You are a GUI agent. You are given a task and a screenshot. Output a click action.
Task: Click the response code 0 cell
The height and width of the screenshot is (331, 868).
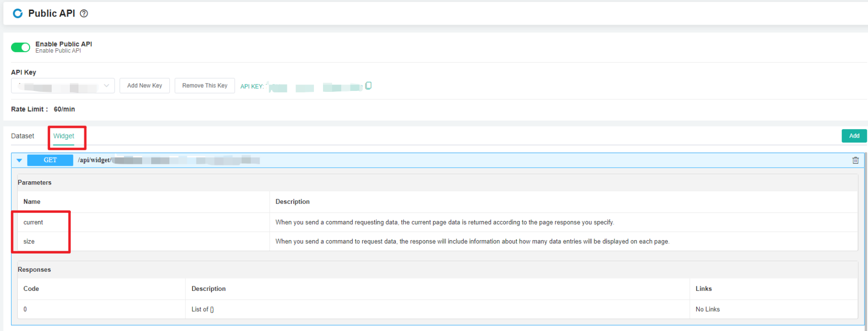click(x=25, y=309)
